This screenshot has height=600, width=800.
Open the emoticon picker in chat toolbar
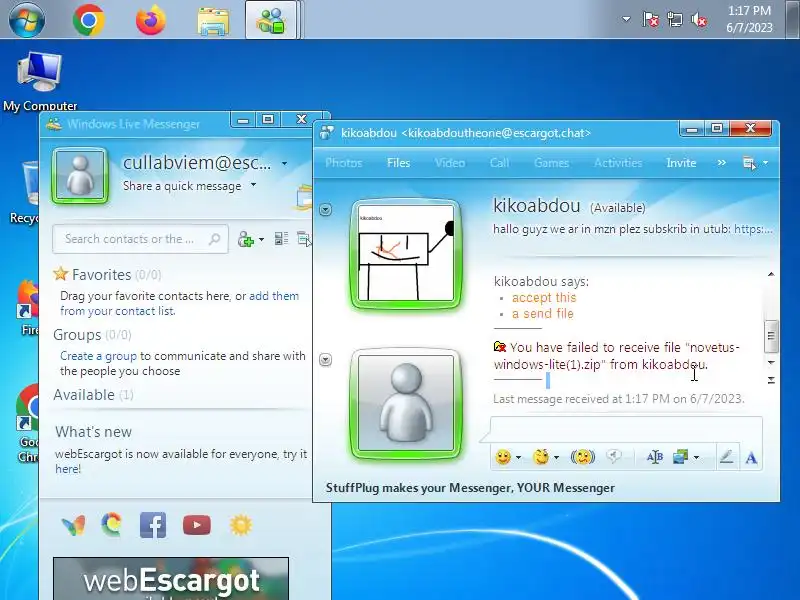click(x=503, y=457)
